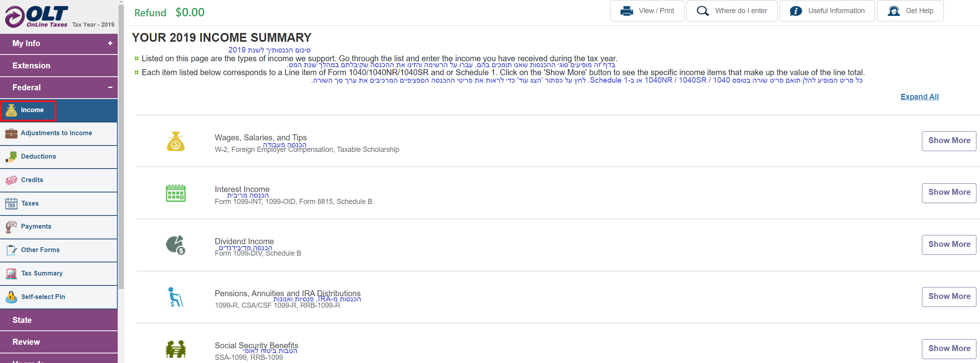The image size is (980, 363).
Task: Click the green calendar icon for Interest Income
Action: 175,193
